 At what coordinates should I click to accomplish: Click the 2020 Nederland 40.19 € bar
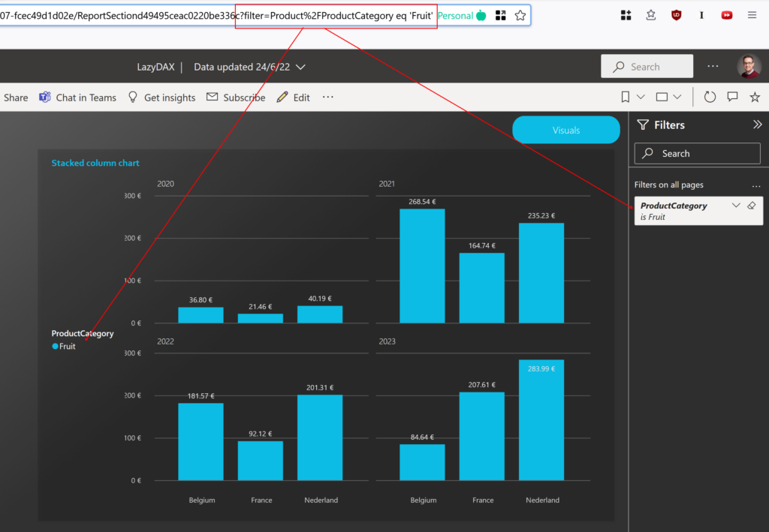tap(320, 314)
